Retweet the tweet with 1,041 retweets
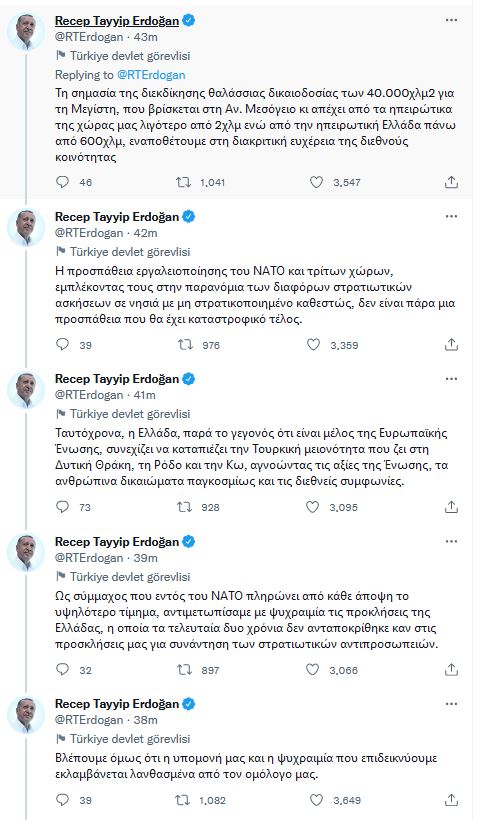Image resolution: width=485 pixels, height=820 pixels. [x=183, y=182]
